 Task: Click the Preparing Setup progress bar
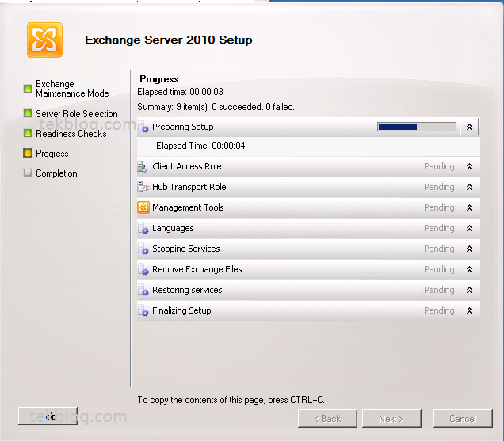coord(417,127)
